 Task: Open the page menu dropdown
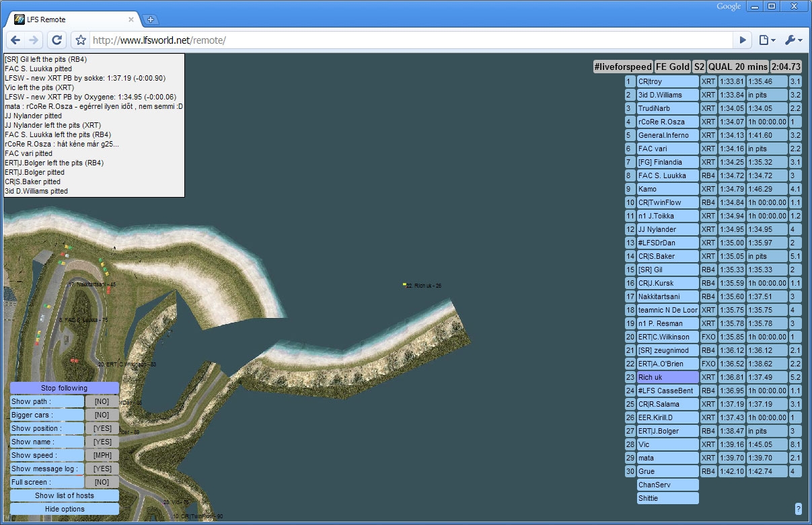point(767,40)
